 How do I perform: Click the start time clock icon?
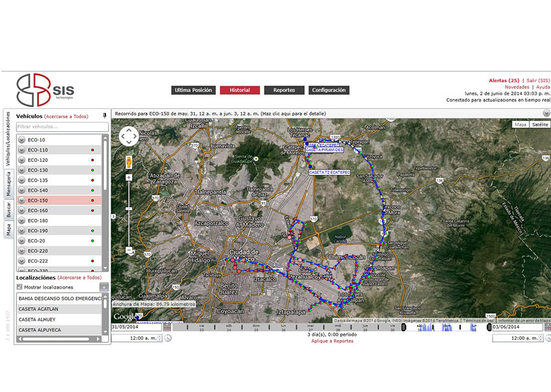click(x=168, y=338)
